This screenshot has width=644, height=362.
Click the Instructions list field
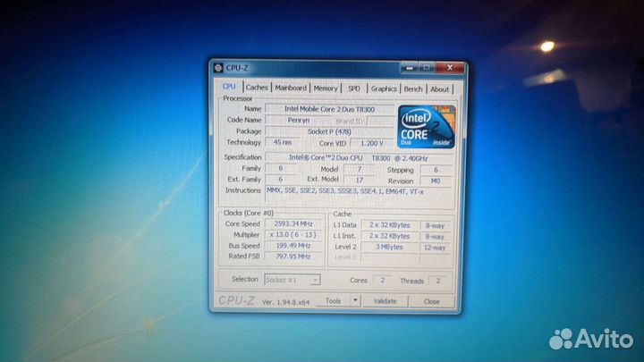pos(358,194)
